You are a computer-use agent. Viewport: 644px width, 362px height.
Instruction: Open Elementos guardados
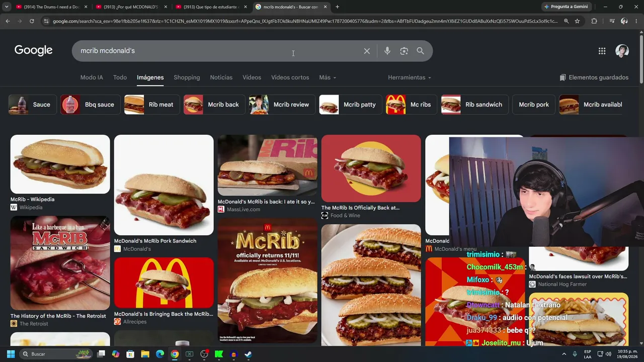(x=594, y=77)
